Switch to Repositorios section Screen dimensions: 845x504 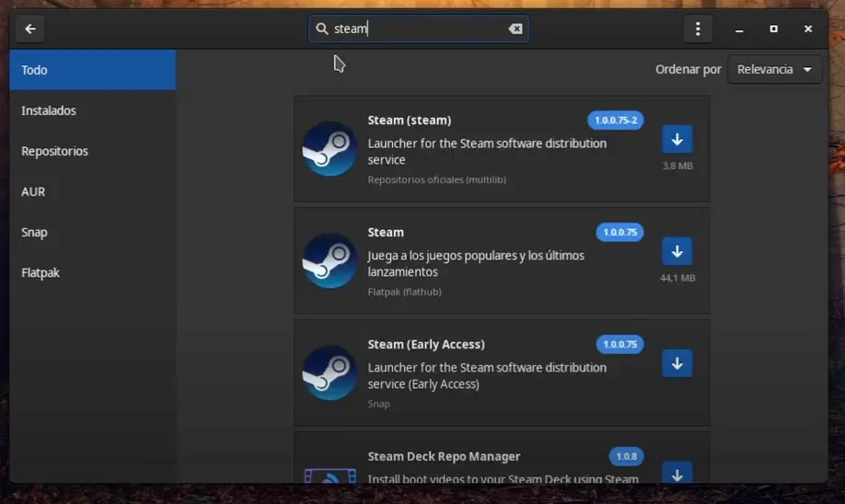click(93, 152)
